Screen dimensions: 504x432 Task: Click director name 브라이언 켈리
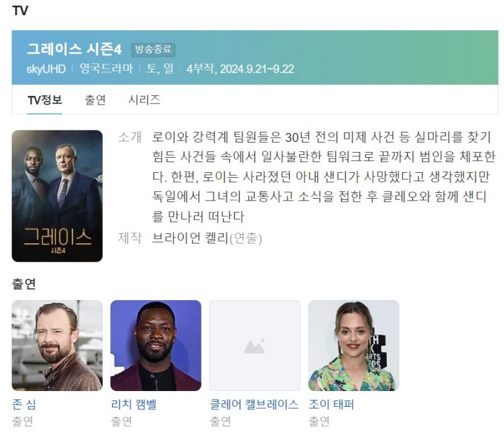pyautogui.click(x=190, y=238)
